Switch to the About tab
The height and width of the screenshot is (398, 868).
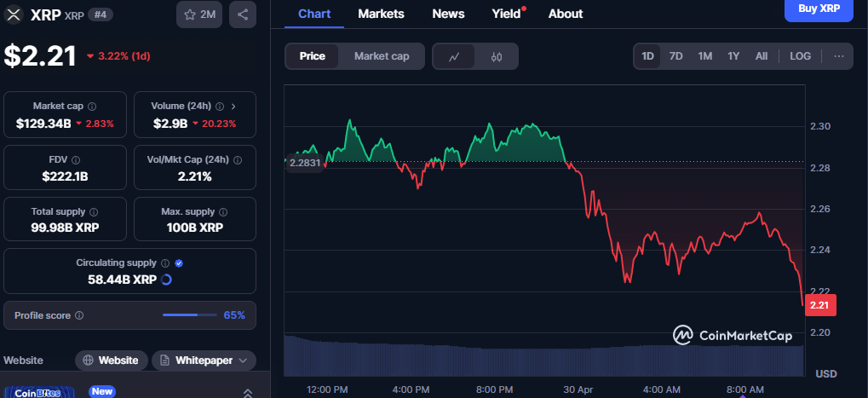tap(566, 14)
